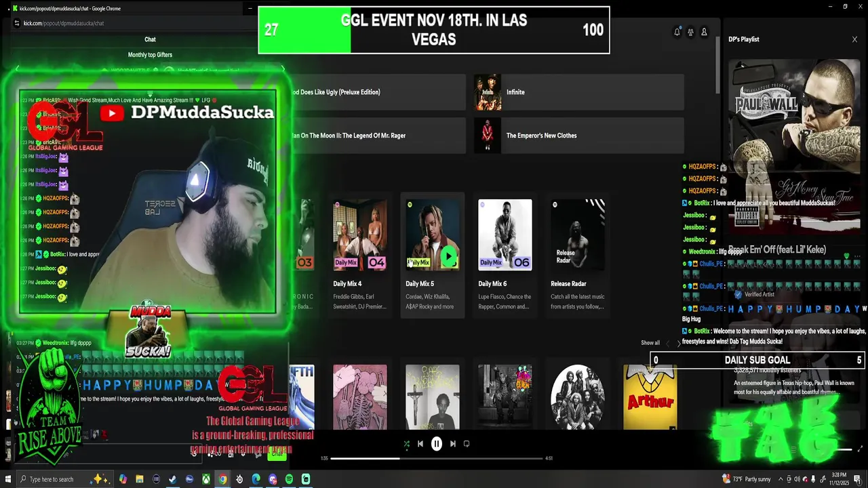The width and height of the screenshot is (868, 488).
Task: Open the band group photo album cover
Action: pos(578,397)
